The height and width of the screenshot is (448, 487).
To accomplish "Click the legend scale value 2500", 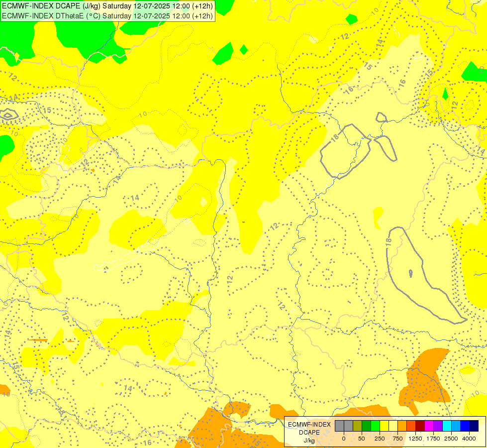I will [x=451, y=439].
